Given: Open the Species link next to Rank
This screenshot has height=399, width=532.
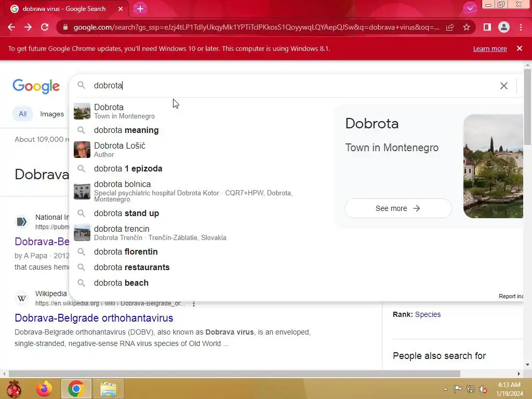Looking at the screenshot, I should (428, 314).
